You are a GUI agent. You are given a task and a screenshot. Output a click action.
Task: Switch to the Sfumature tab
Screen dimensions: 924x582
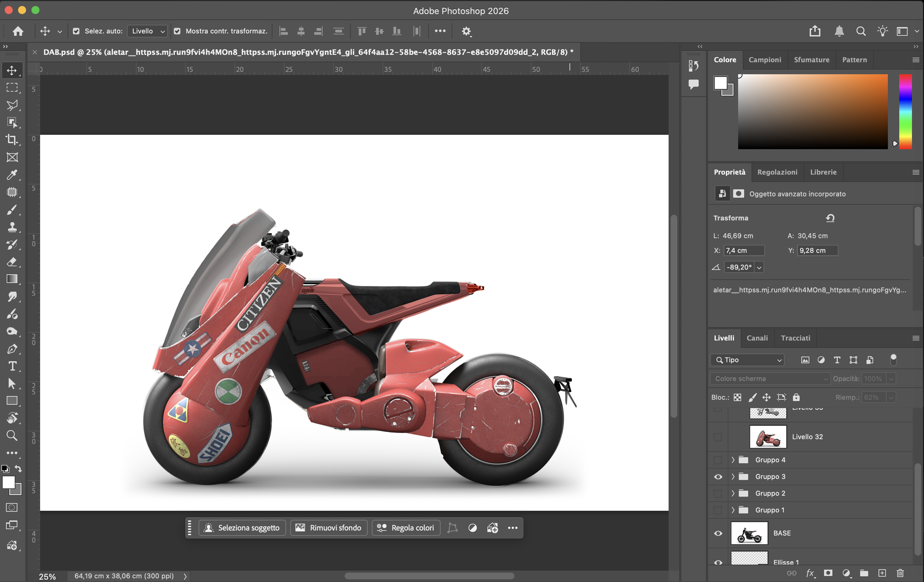[x=811, y=60]
